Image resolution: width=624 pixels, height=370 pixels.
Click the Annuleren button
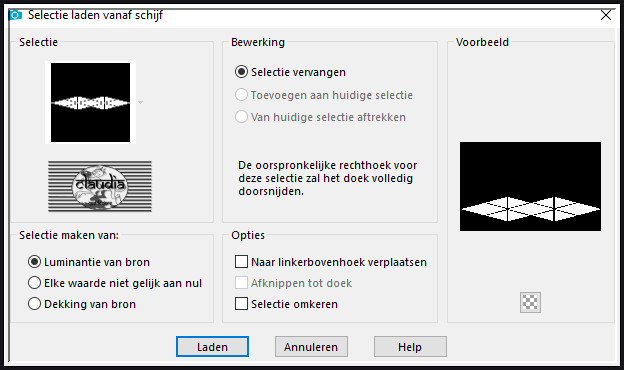pos(311,347)
